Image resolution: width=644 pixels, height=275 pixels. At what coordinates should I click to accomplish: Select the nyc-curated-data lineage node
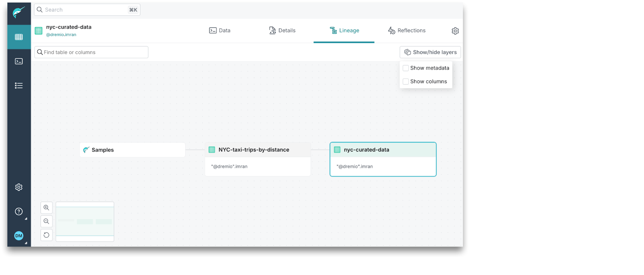383,159
